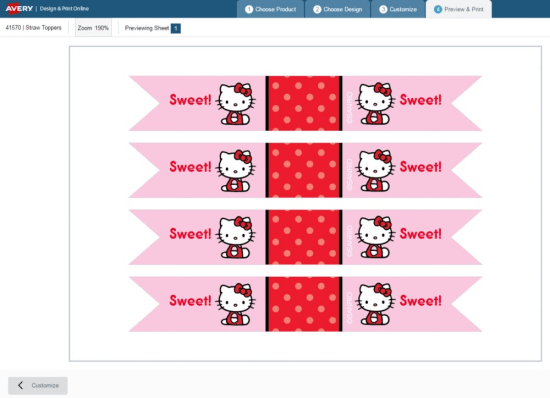
Task: Click the back Customize button
Action: point(38,385)
